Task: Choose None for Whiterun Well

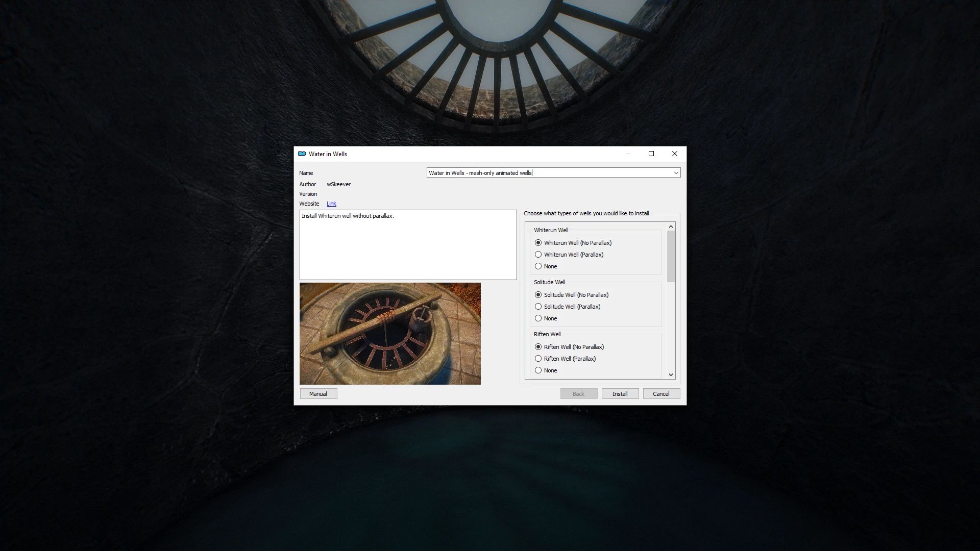Action: pyautogui.click(x=538, y=266)
